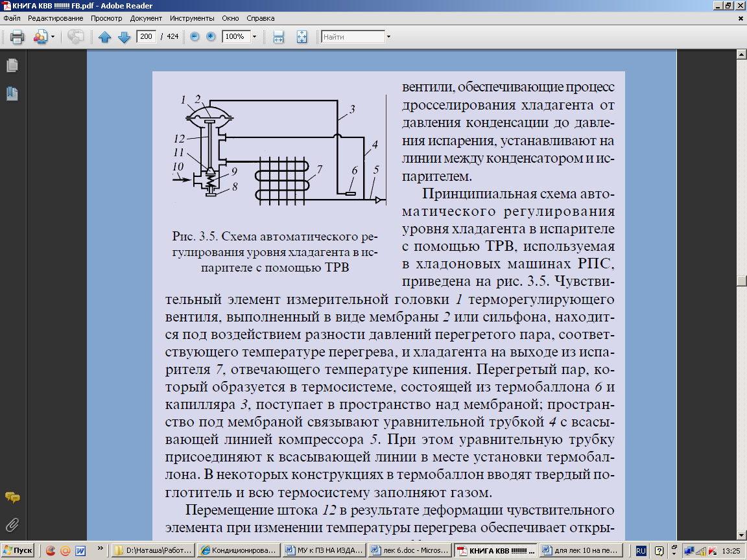The height and width of the screenshot is (560, 747).
Task: Click the vertical scrollbar thumb
Action: (741, 281)
